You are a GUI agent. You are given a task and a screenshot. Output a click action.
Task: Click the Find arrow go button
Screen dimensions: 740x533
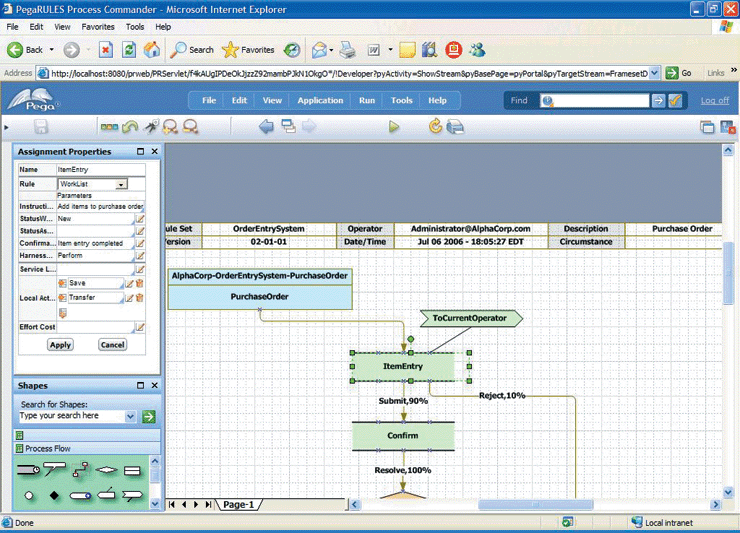pos(658,100)
